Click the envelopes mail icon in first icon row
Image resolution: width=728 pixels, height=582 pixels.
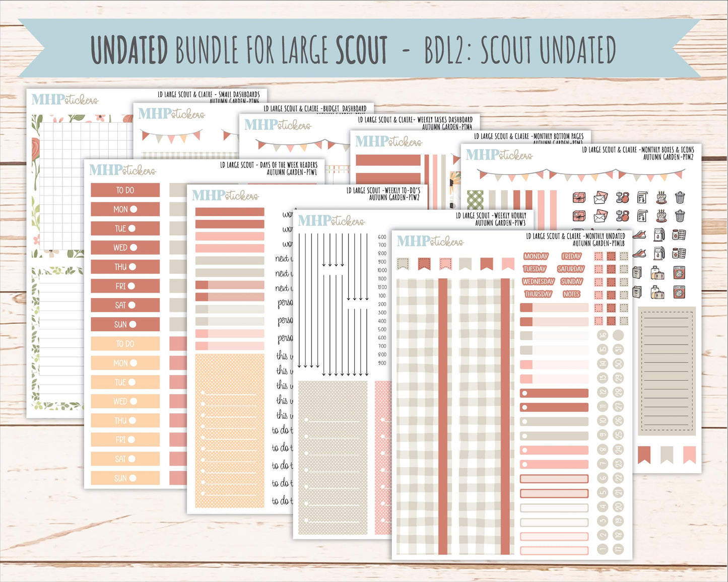pyautogui.click(x=601, y=197)
